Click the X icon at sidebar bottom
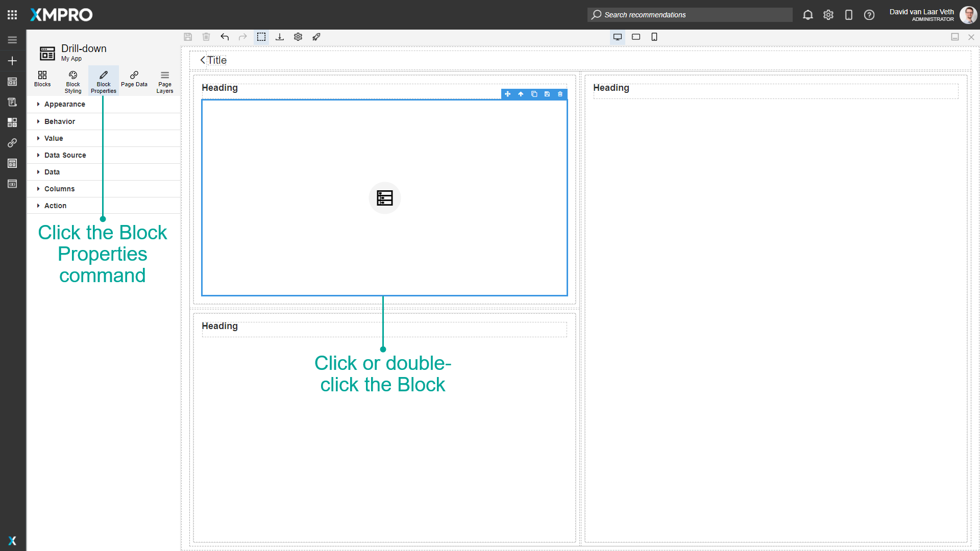980x551 pixels. coord(12,540)
